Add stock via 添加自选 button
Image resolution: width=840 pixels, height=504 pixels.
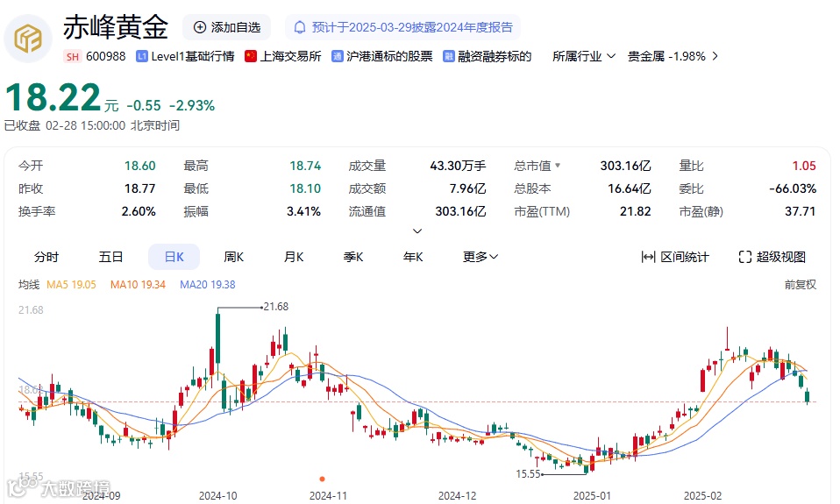coord(226,27)
